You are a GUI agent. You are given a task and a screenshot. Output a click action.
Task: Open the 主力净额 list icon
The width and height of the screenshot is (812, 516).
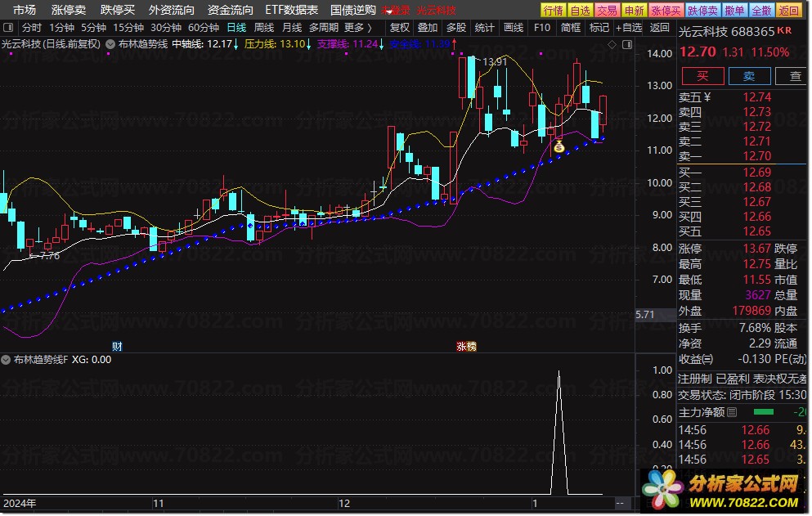732,412
